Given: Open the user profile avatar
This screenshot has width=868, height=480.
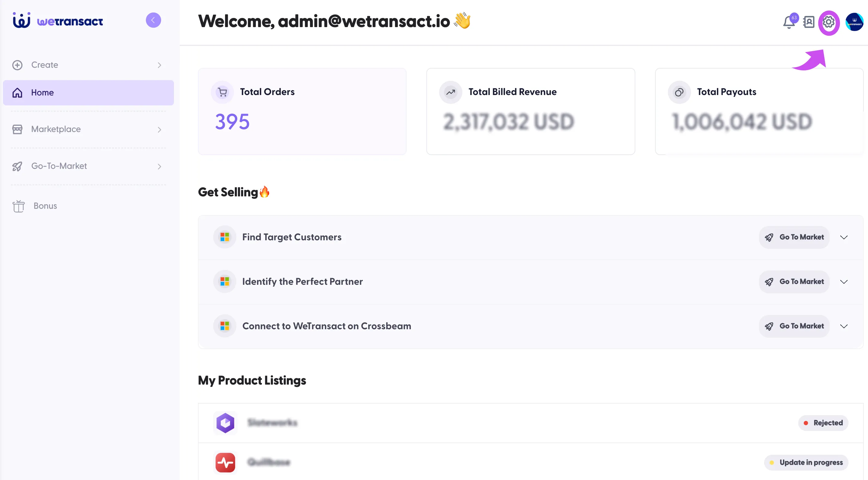Looking at the screenshot, I should (x=855, y=22).
